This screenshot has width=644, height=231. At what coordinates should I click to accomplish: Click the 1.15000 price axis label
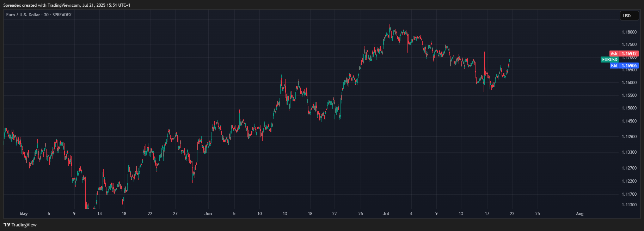point(629,108)
